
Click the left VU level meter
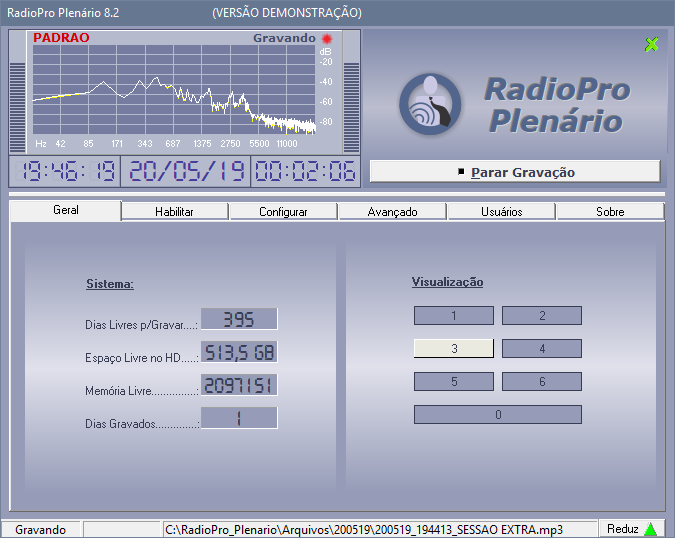(x=17, y=108)
